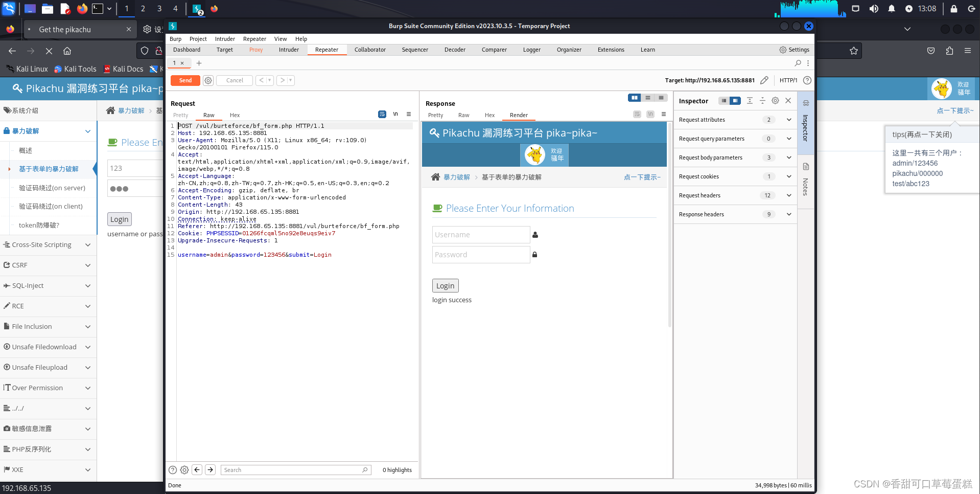980x494 pixels.
Task: Go to previous search match arrow
Action: [197, 470]
